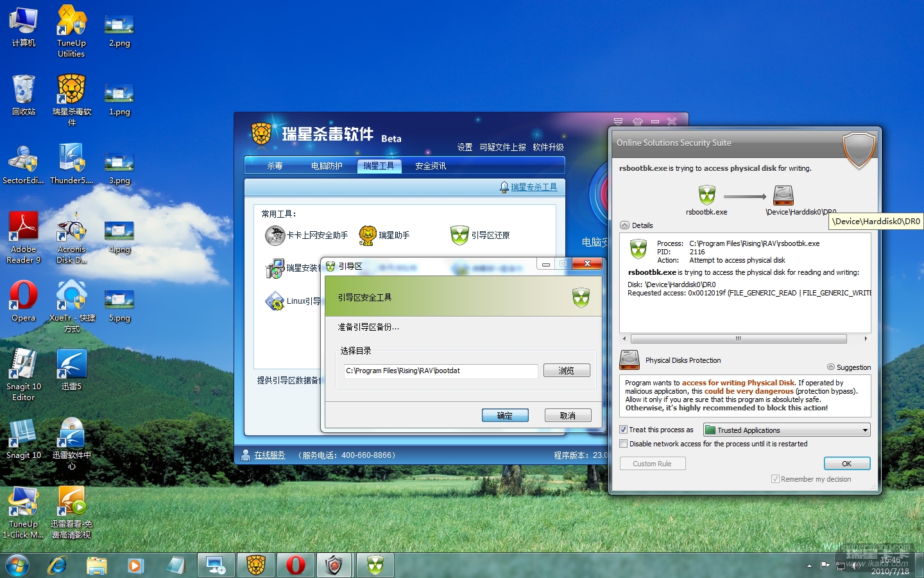Launch 卡卡上网安全助手 tool in Rising
Viewport: 924px width, 578px height.
(306, 236)
